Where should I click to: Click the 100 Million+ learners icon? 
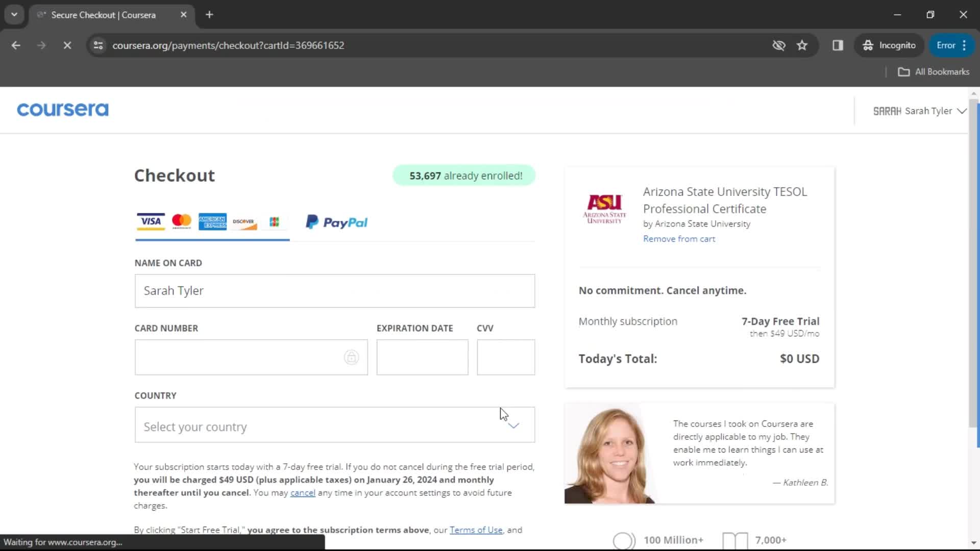624,540
